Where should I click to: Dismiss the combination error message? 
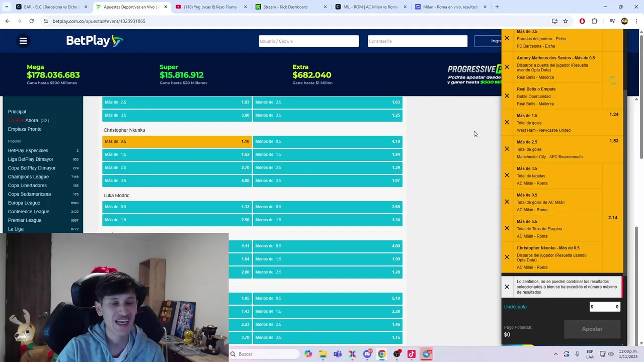point(507,287)
